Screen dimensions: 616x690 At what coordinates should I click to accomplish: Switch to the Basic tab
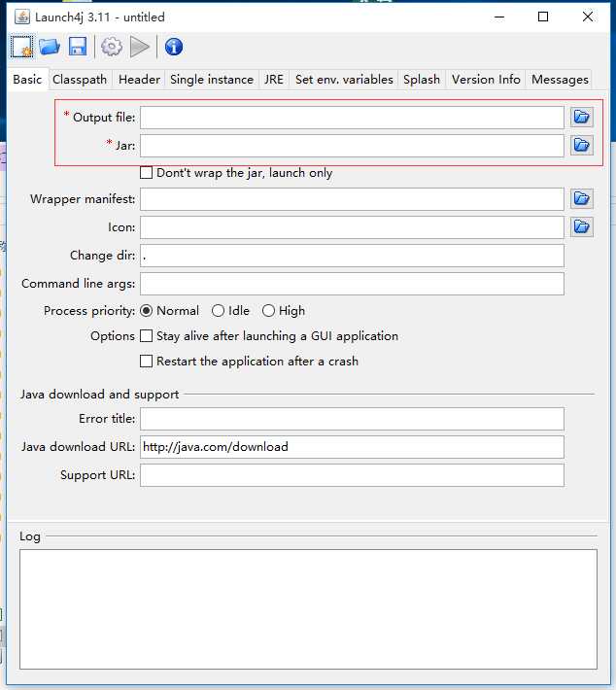[x=27, y=80]
